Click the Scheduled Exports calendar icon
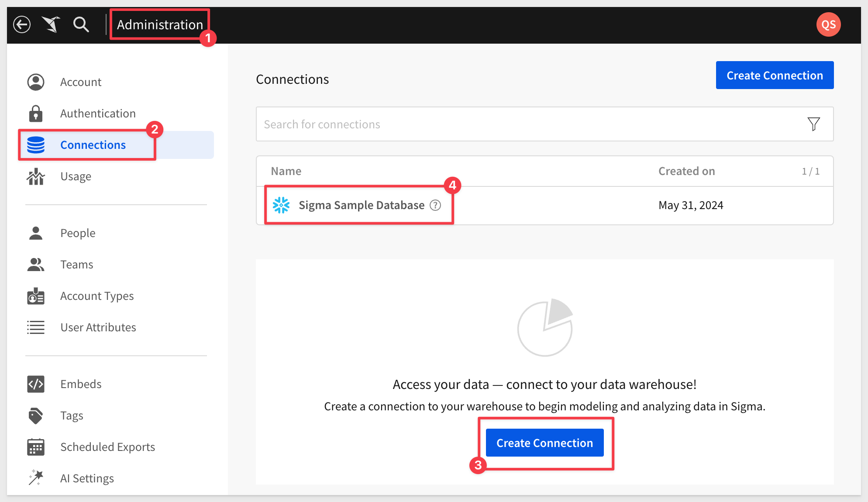The height and width of the screenshot is (502, 868). [36, 447]
